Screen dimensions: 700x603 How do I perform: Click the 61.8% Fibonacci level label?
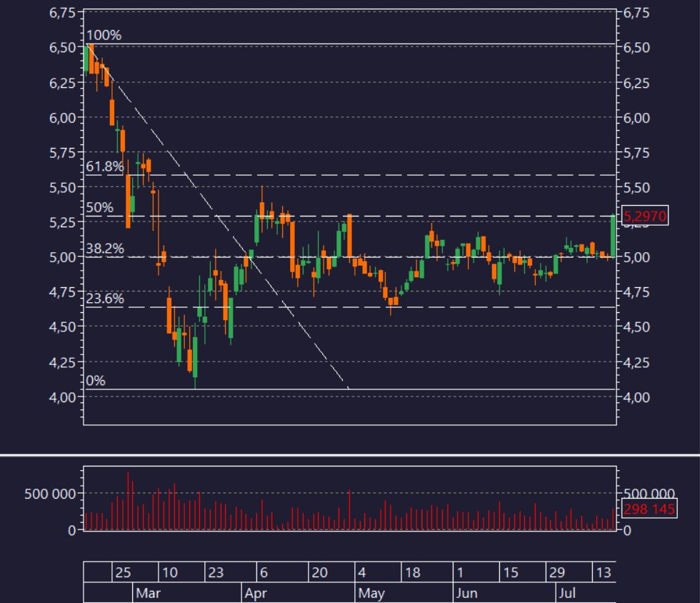pyautogui.click(x=104, y=166)
